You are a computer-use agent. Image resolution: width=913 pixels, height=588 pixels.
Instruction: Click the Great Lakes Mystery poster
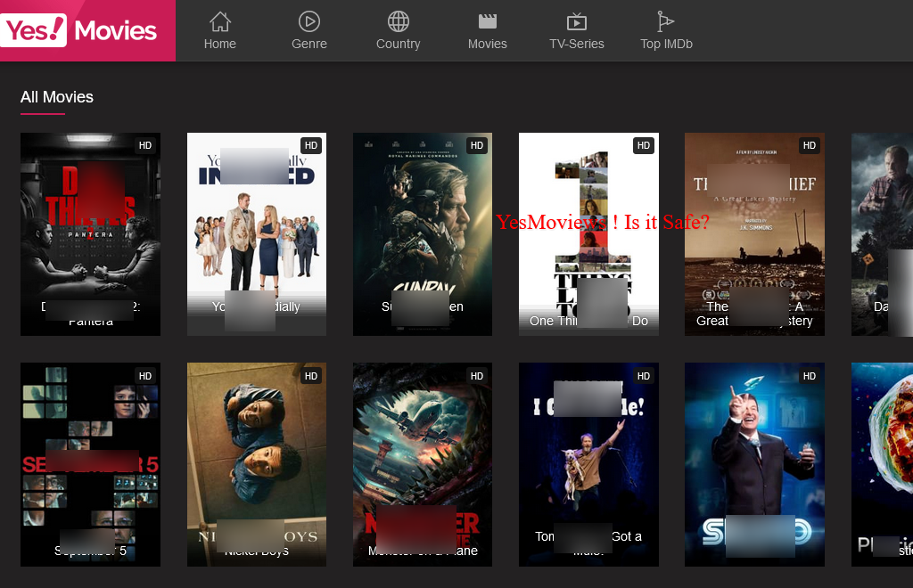[754, 233]
